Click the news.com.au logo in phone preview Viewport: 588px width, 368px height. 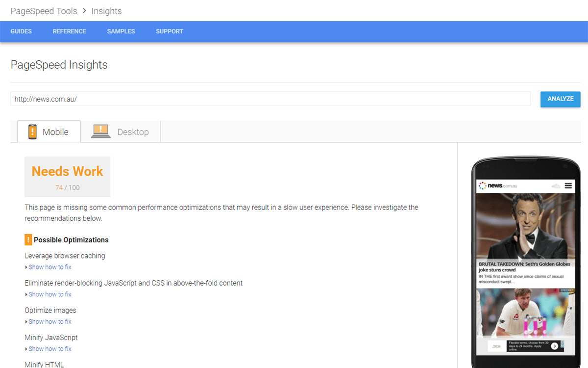(498, 186)
